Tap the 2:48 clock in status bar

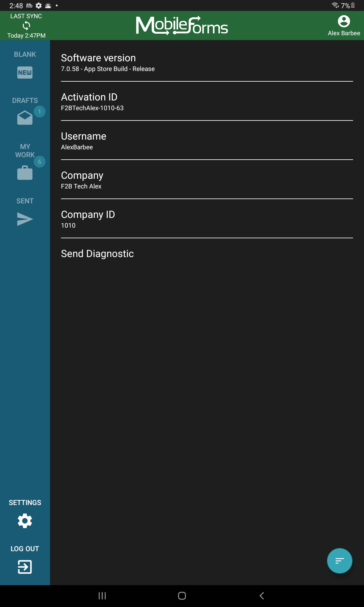point(16,6)
